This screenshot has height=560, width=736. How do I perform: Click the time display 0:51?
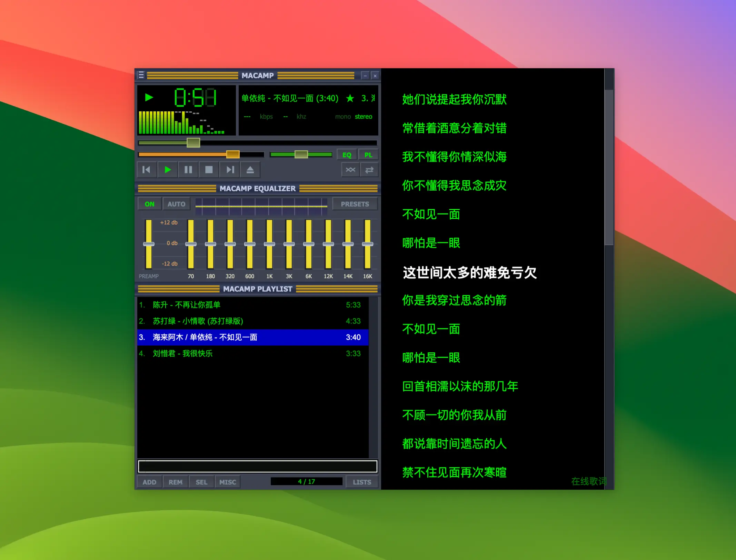point(195,98)
